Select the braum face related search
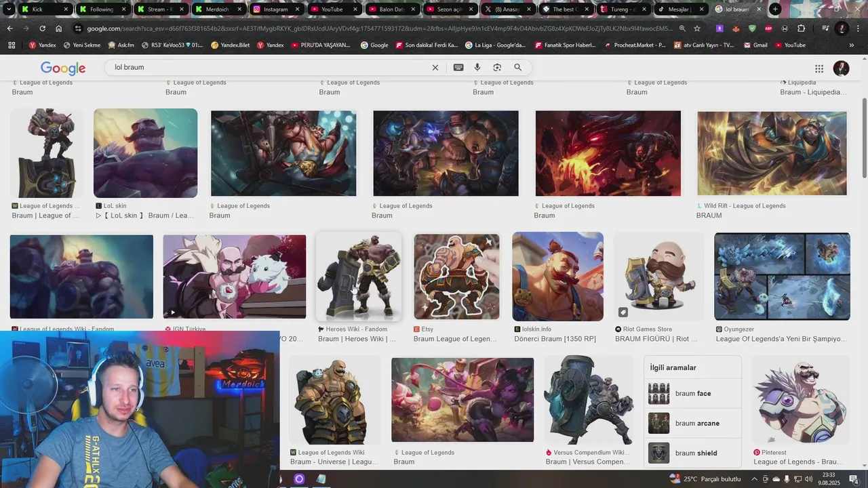Viewport: 868px width, 488px height. 692,394
